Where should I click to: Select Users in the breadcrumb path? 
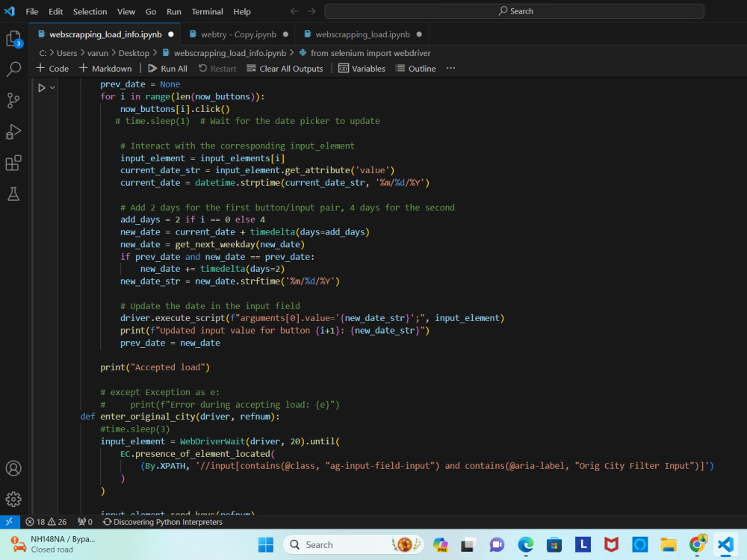point(66,53)
